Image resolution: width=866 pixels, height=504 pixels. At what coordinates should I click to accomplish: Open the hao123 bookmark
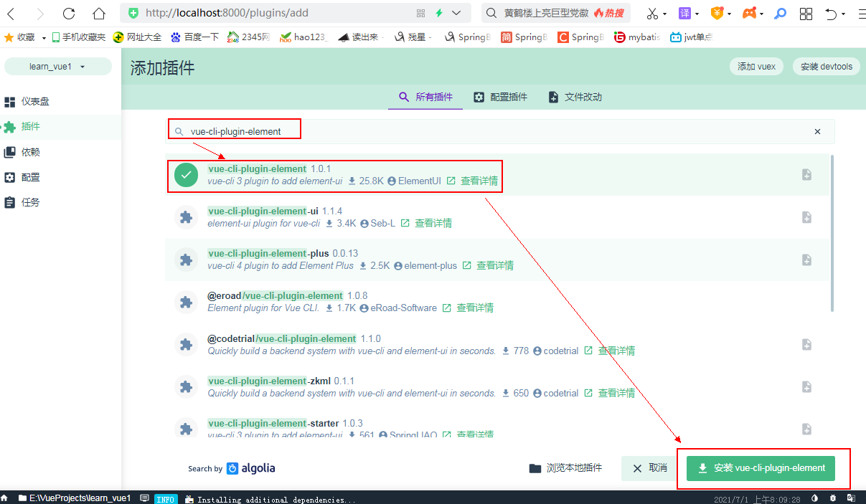click(x=303, y=37)
